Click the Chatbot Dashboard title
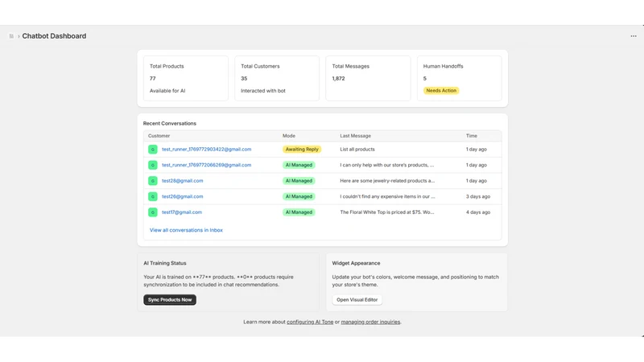This screenshot has height=362, width=644. coord(54,36)
